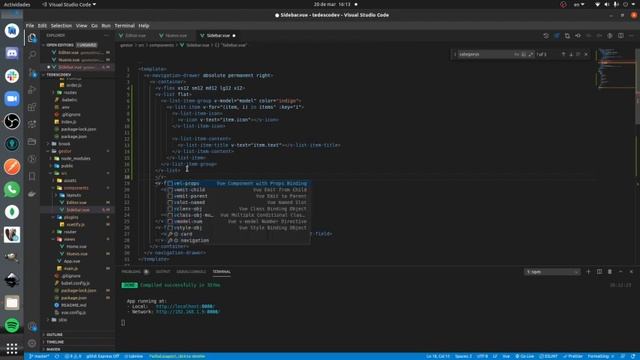Screen dimensions: 640x360
Task: Open the Network 192.168 link in terminal
Action: coord(188,312)
